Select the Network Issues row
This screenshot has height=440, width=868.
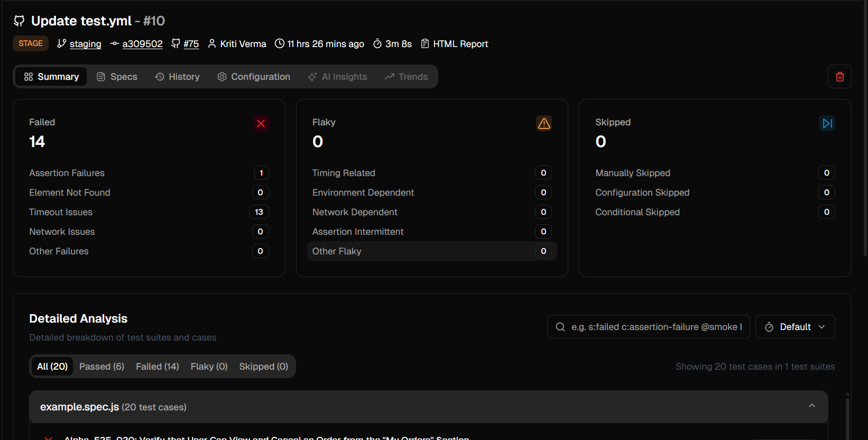point(149,232)
